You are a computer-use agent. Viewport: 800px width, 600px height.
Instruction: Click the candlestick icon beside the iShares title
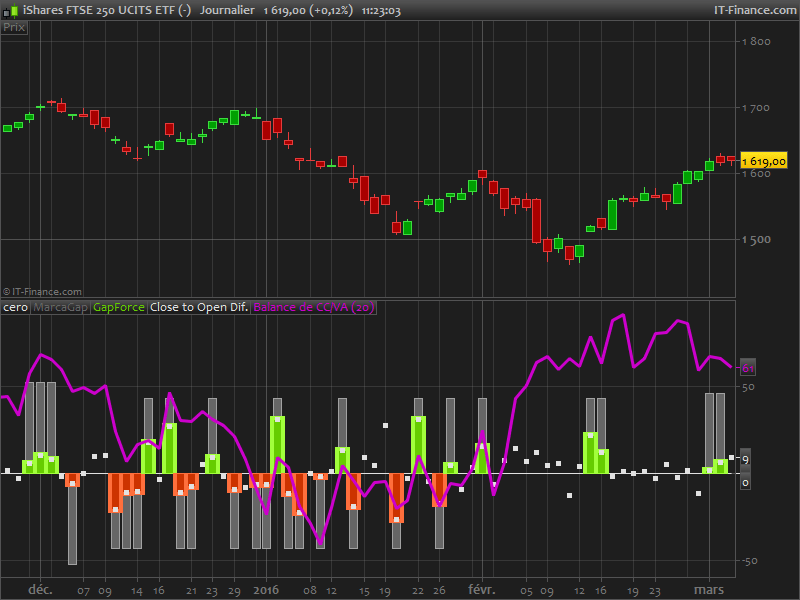(10, 10)
